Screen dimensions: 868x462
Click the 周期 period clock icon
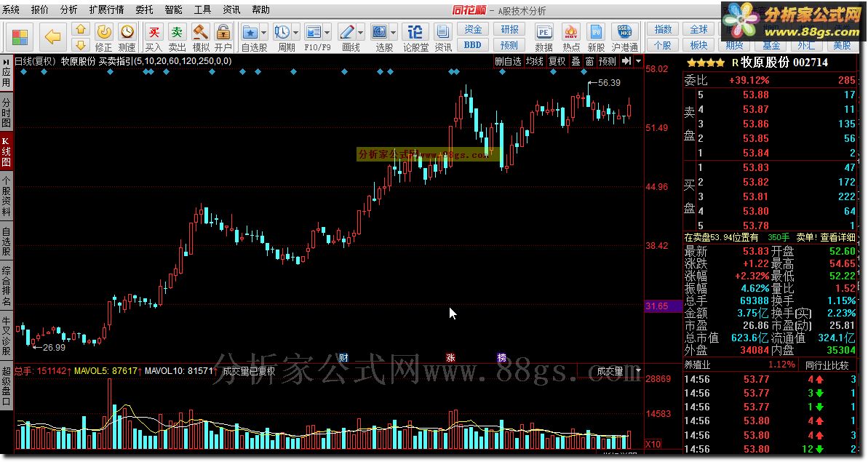[x=282, y=31]
